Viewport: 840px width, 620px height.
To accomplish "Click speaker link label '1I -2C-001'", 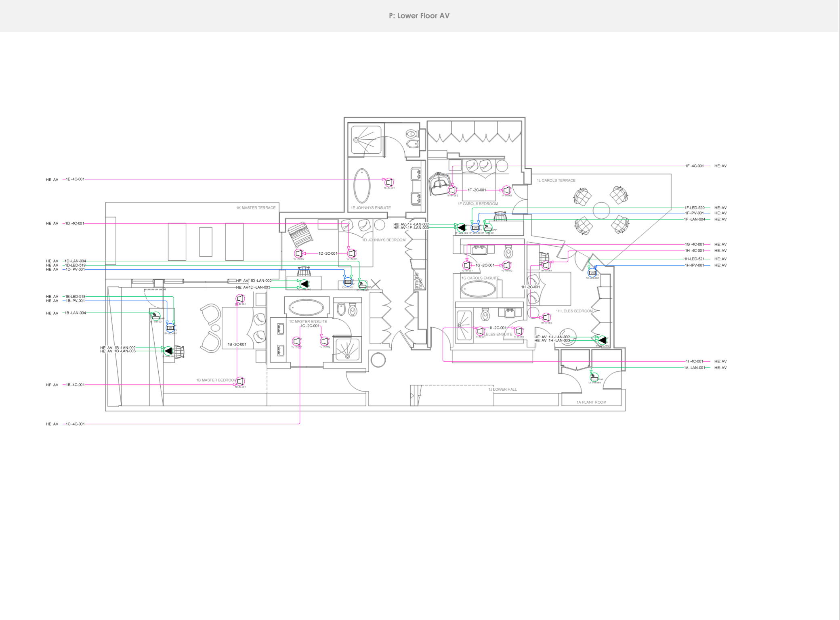I will (x=498, y=328).
